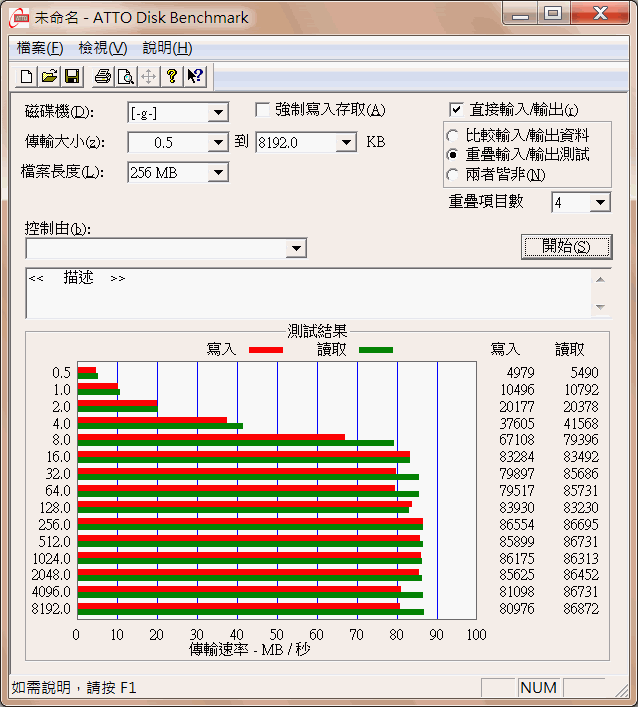Enable the 強制寫入存取(A) checkbox
The width and height of the screenshot is (638, 707).
click(262, 110)
